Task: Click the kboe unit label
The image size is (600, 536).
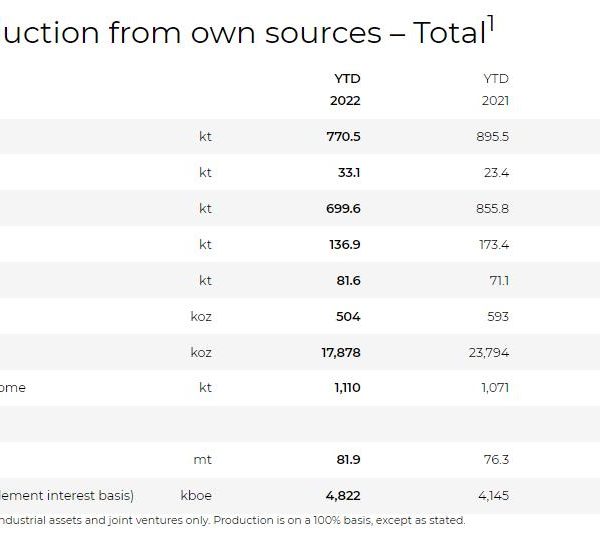Action: tap(196, 496)
